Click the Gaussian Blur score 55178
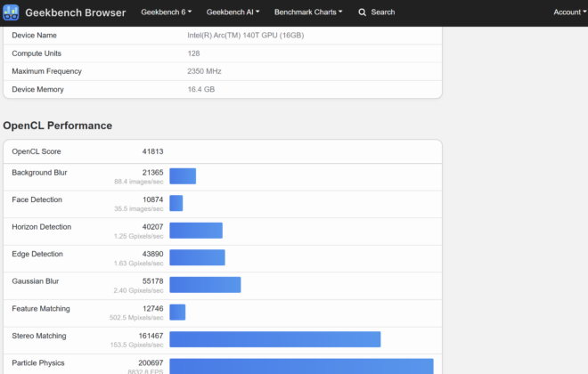This screenshot has width=588, height=374. pos(152,281)
